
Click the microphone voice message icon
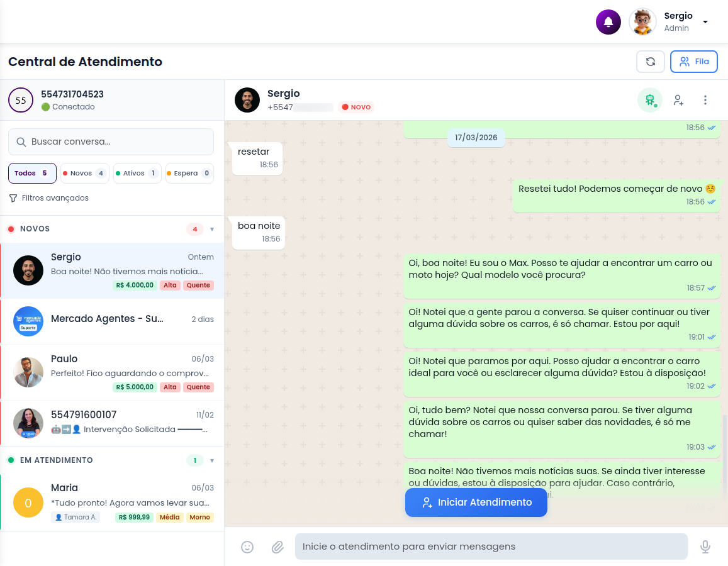[x=705, y=547]
